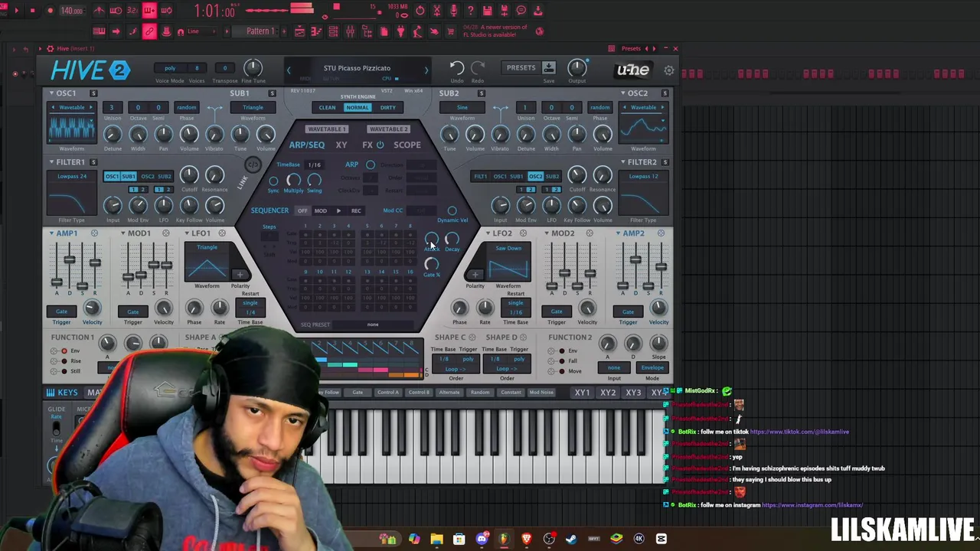Turn sequencer to OFF
The image size is (980, 551).
302,210
